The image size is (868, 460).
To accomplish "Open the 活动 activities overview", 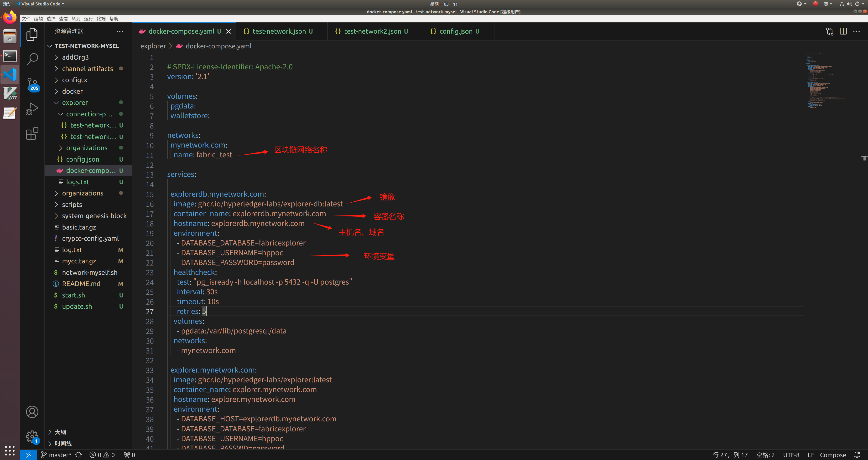I will coord(7,4).
